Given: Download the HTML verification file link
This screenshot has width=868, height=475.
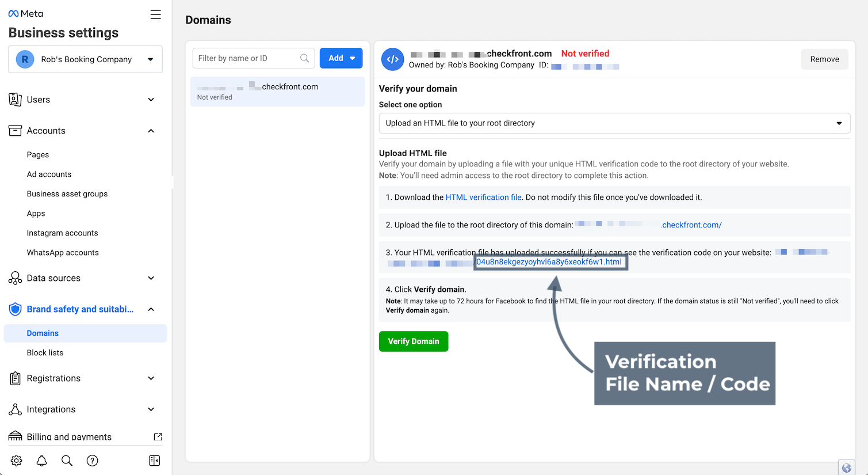Looking at the screenshot, I should click(x=484, y=197).
